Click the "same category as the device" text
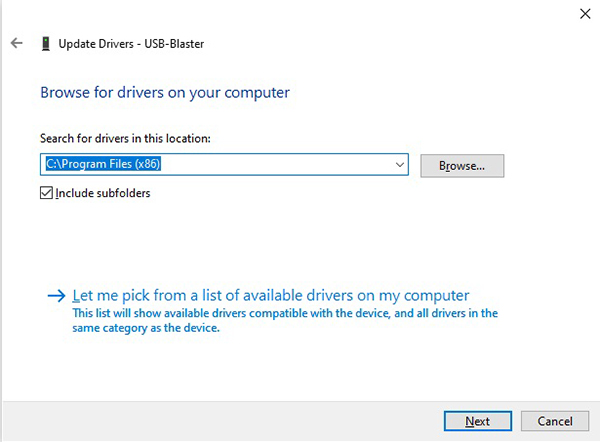The height and width of the screenshot is (442, 600). pyautogui.click(x=146, y=328)
